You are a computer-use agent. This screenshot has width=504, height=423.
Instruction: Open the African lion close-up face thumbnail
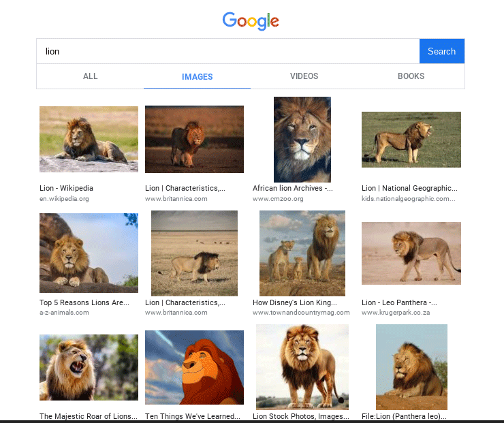[302, 140]
